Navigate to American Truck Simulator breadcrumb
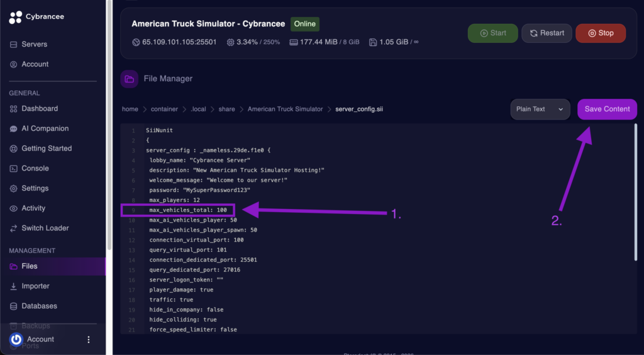Image resolution: width=644 pixels, height=355 pixels. tap(285, 110)
